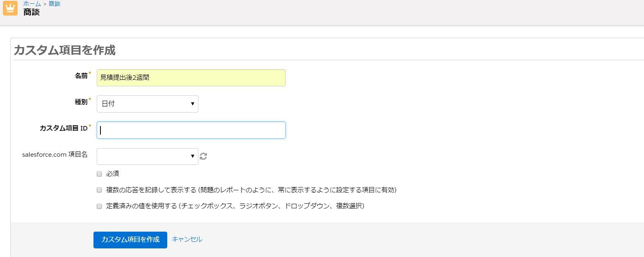Click the 商談 page title text
Viewport: 644px width, 257px height.
pos(32,12)
